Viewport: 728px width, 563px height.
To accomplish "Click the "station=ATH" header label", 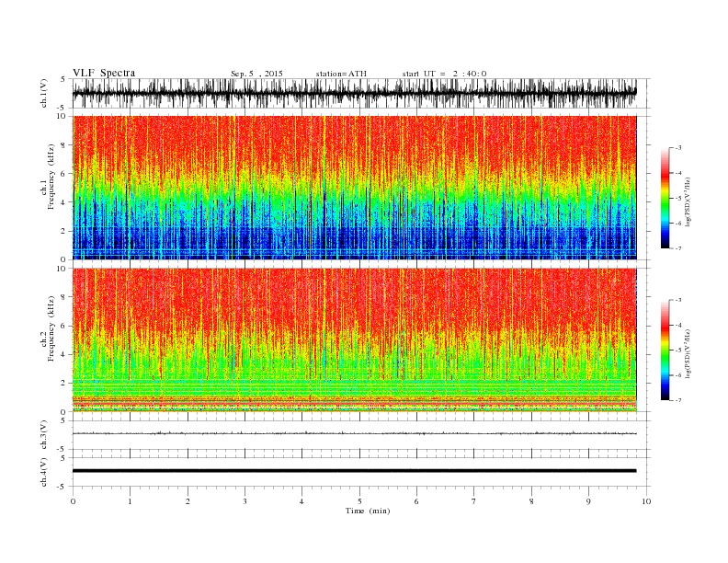I will [341, 74].
